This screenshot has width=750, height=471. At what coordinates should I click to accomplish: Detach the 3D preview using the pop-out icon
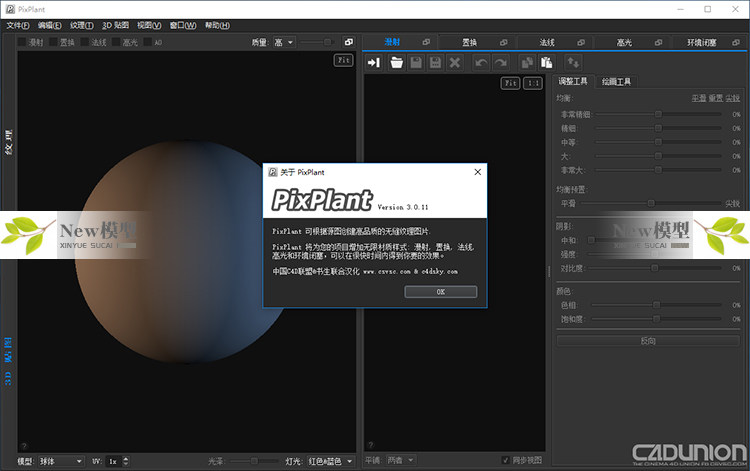click(349, 42)
